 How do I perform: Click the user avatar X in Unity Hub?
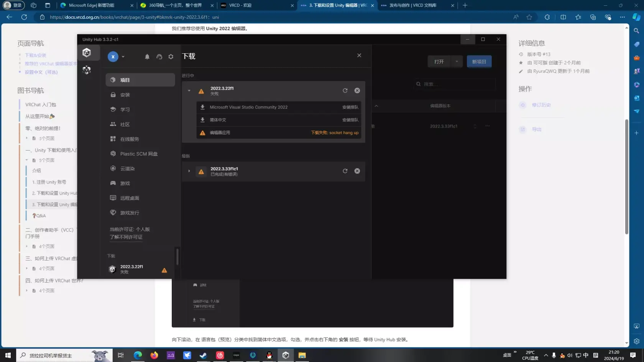click(113, 57)
